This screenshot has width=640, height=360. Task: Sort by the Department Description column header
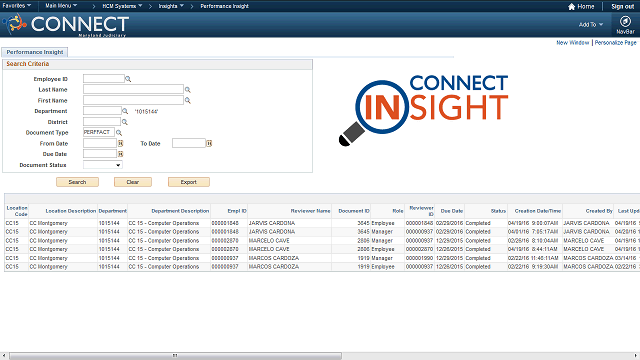pyautogui.click(x=180, y=211)
